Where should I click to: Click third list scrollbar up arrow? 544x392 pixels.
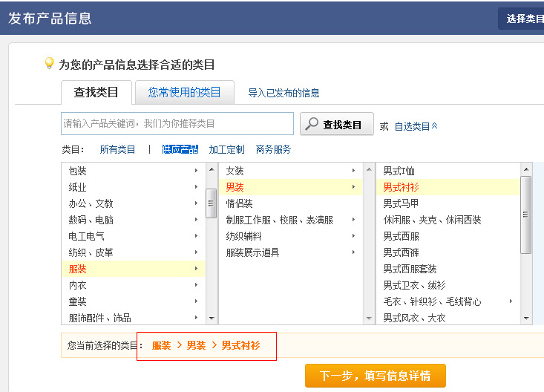pos(526,169)
